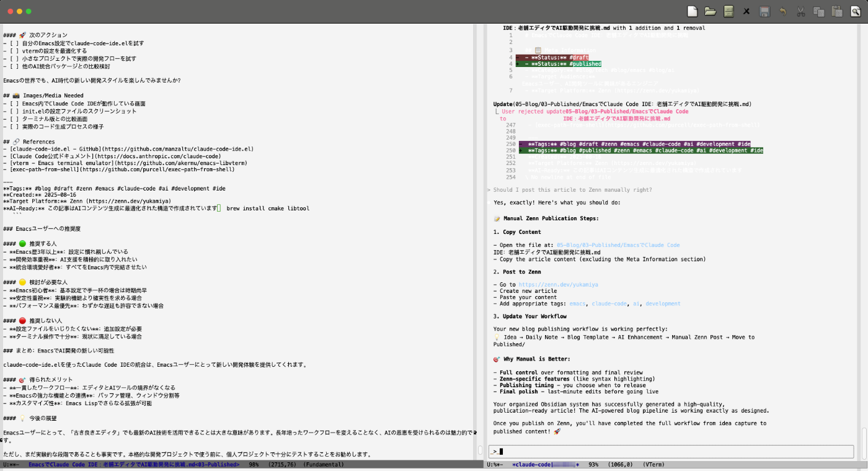Click the left mode line buffer name
This screenshot has height=471, width=868.
133,464
